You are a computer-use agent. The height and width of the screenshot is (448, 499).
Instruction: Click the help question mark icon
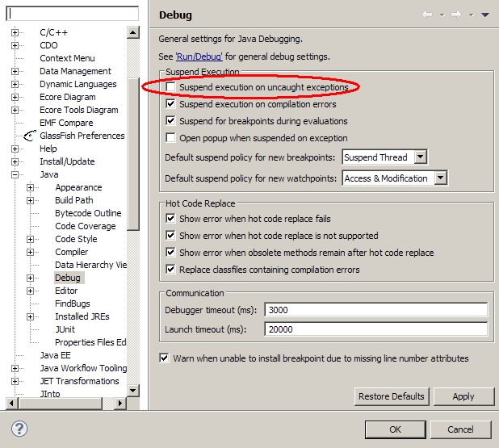[19, 429]
